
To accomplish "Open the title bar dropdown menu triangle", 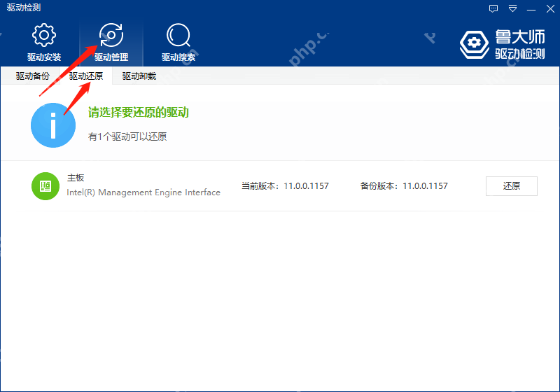I will pos(512,8).
